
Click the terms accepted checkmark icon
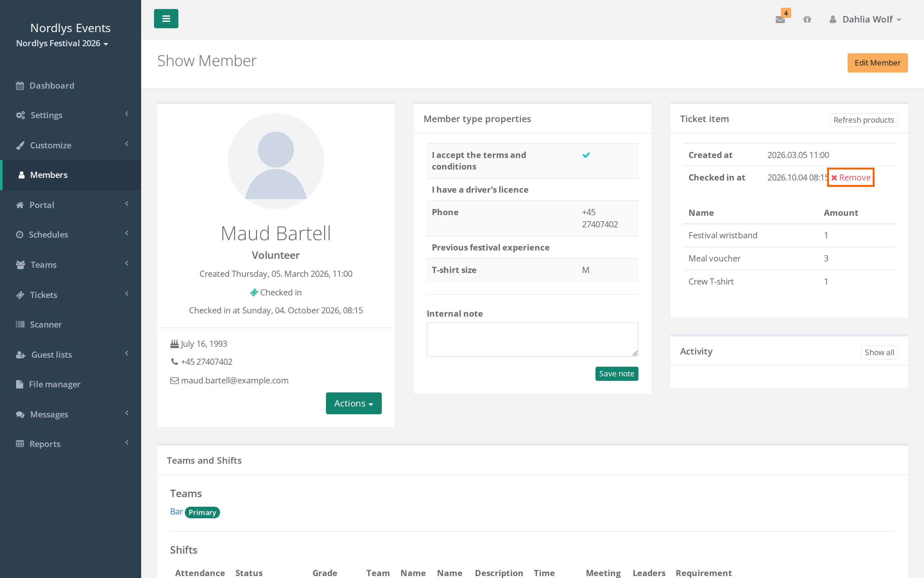pyautogui.click(x=586, y=155)
